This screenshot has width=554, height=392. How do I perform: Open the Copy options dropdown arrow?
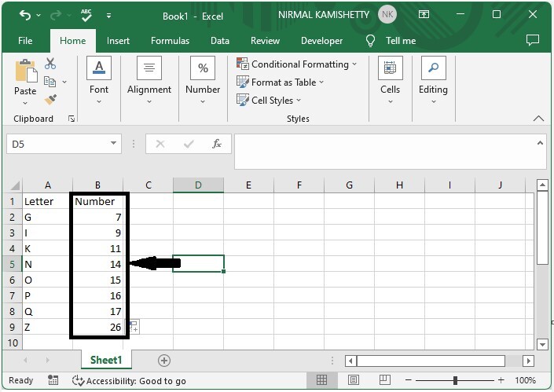tap(64, 82)
